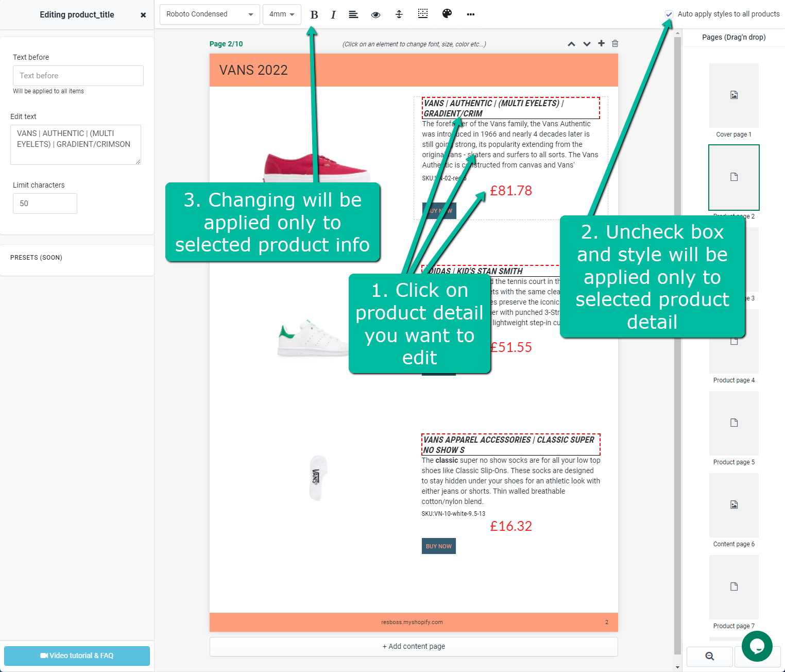Screen dimensions: 785x672
Task: Open text alignment options
Action: [353, 14]
